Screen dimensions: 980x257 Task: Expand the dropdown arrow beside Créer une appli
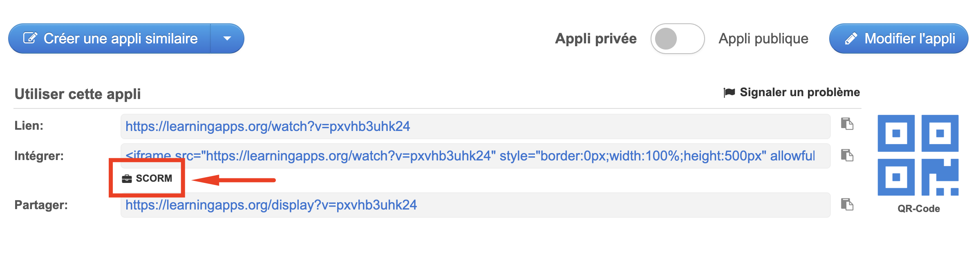click(x=227, y=39)
